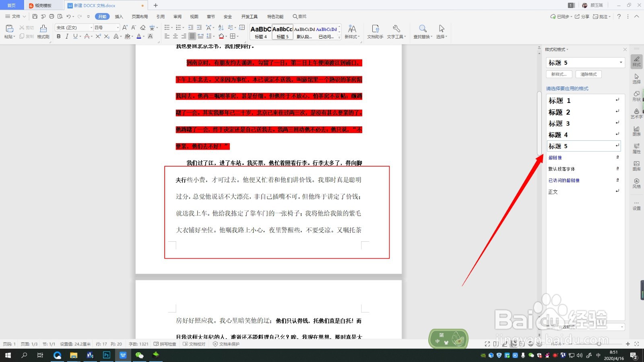The image size is (644, 362).
Task: Click the clear formatting eraser icon
Action: pos(143,27)
